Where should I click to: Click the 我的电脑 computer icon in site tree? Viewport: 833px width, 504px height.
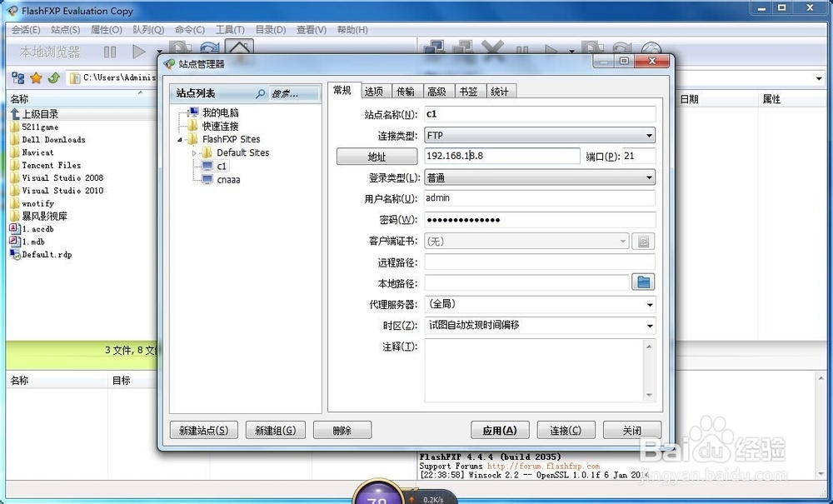click(192, 112)
